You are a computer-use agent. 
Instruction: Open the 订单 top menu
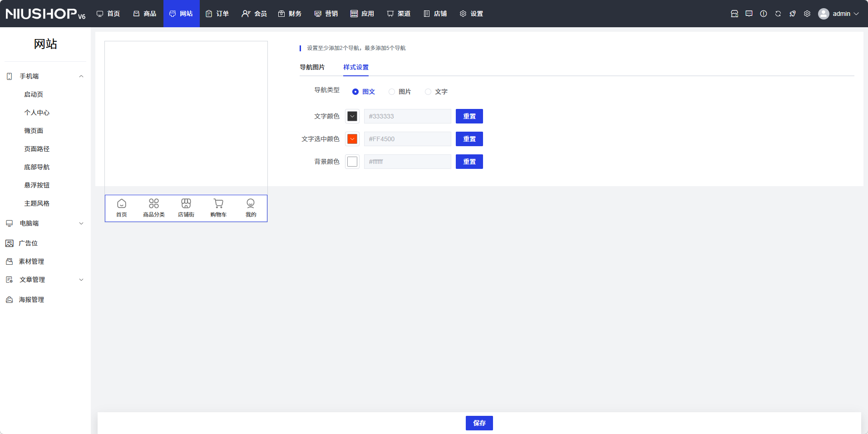(x=217, y=14)
